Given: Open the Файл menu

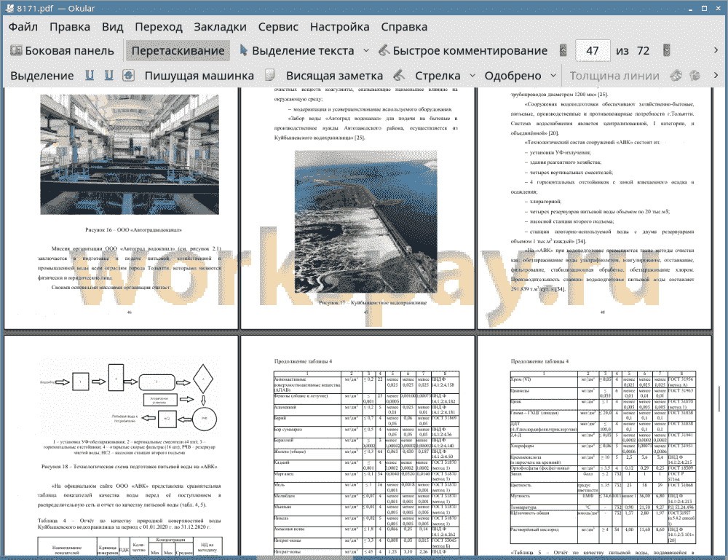Looking at the screenshot, I should tap(23, 26).
